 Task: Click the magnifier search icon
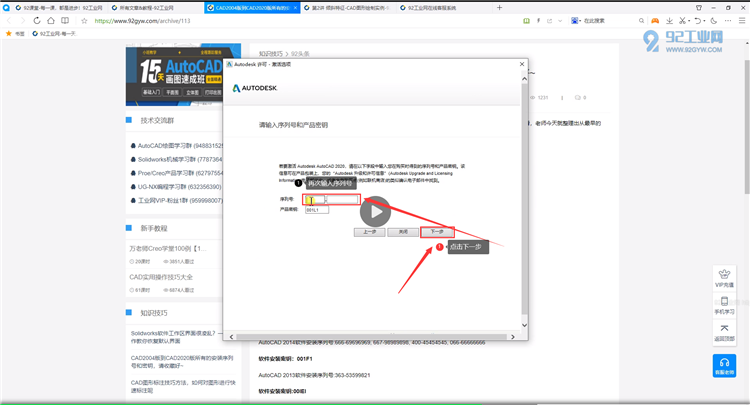641,21
